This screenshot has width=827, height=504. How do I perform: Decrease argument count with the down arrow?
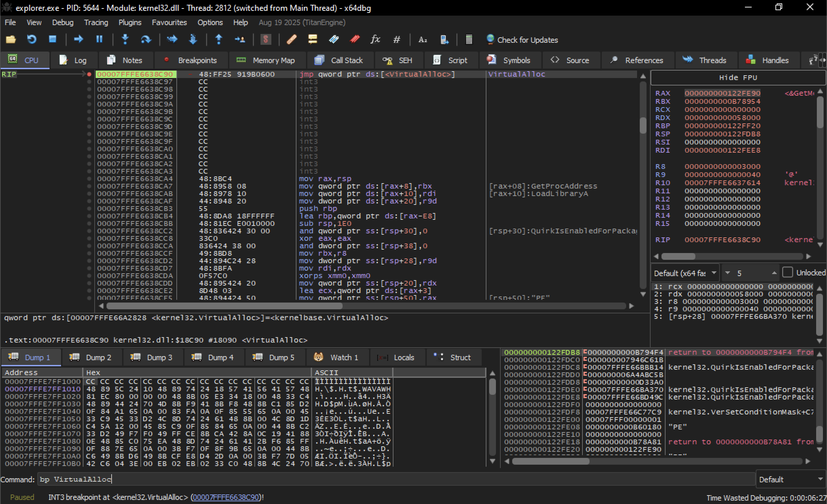coord(727,273)
